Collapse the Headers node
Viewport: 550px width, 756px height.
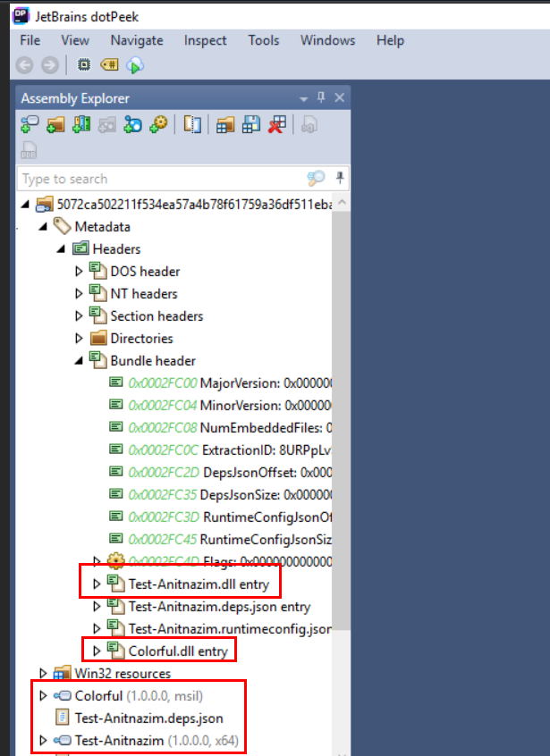coord(61,248)
